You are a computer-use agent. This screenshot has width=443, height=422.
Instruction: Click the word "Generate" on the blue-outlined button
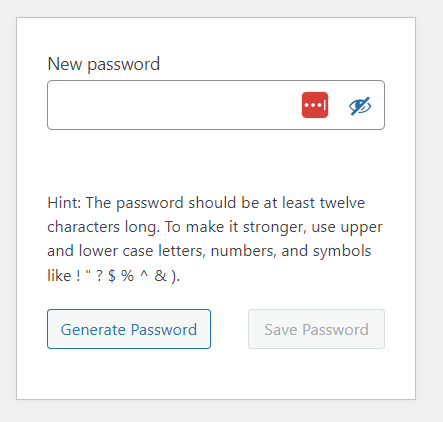click(x=93, y=330)
